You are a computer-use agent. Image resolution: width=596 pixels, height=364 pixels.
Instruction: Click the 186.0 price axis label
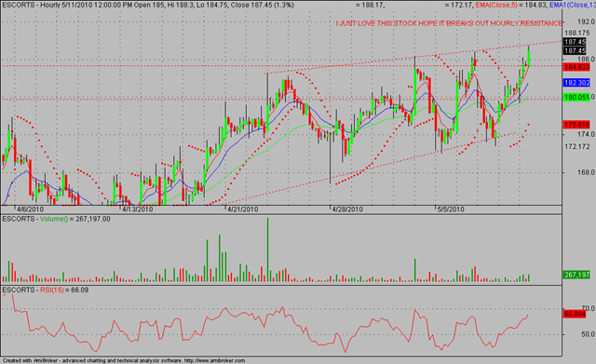pyautogui.click(x=586, y=60)
